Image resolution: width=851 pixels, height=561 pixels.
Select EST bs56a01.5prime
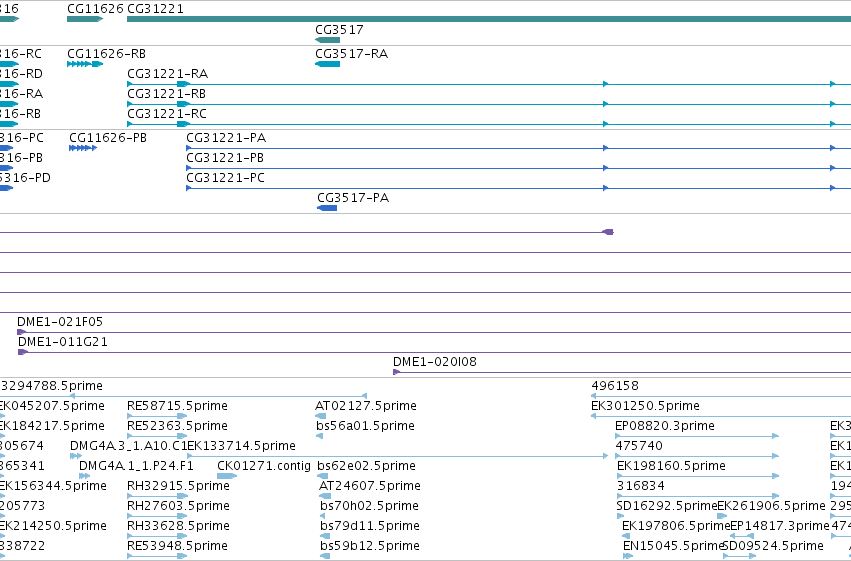click(x=365, y=426)
